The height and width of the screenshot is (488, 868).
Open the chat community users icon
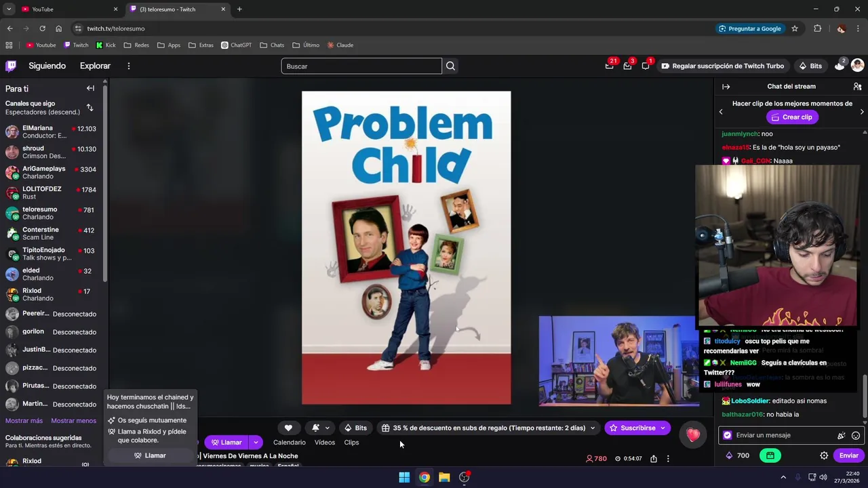pos(857,87)
